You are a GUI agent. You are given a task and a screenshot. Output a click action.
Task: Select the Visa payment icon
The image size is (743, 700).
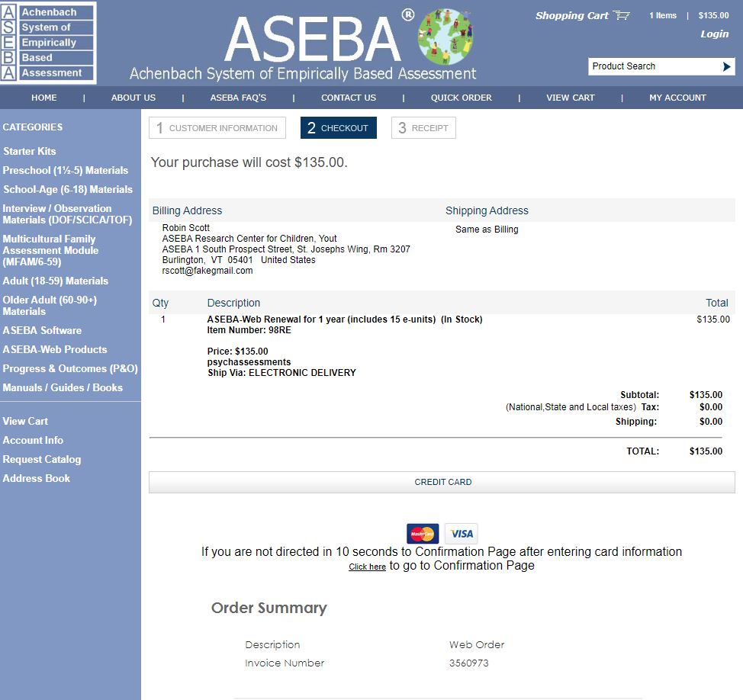[461, 533]
